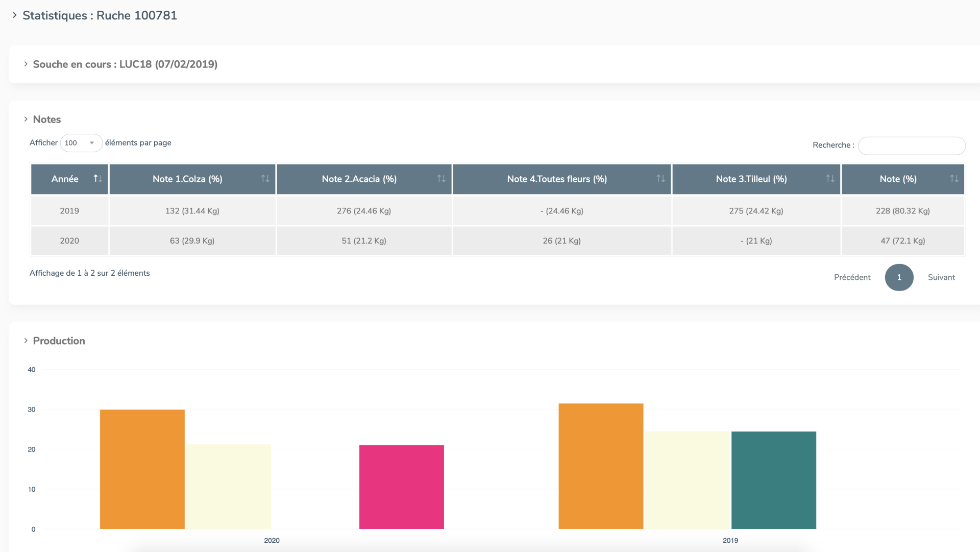The image size is (980, 552).
Task: Expand the Souche en cours section chevron
Action: (26, 64)
